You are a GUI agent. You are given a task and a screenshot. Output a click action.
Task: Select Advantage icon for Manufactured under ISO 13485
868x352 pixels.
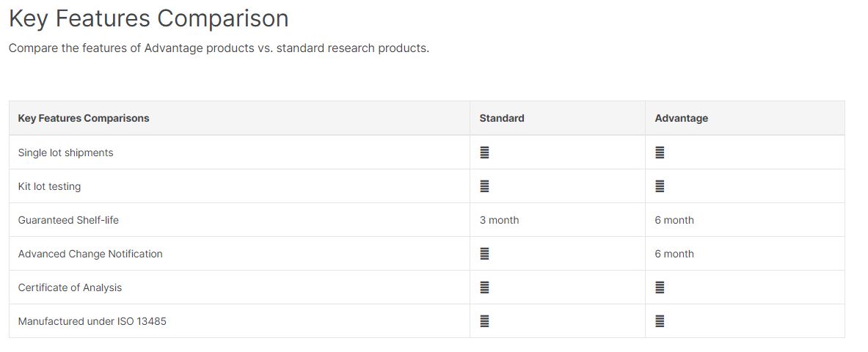click(x=660, y=321)
